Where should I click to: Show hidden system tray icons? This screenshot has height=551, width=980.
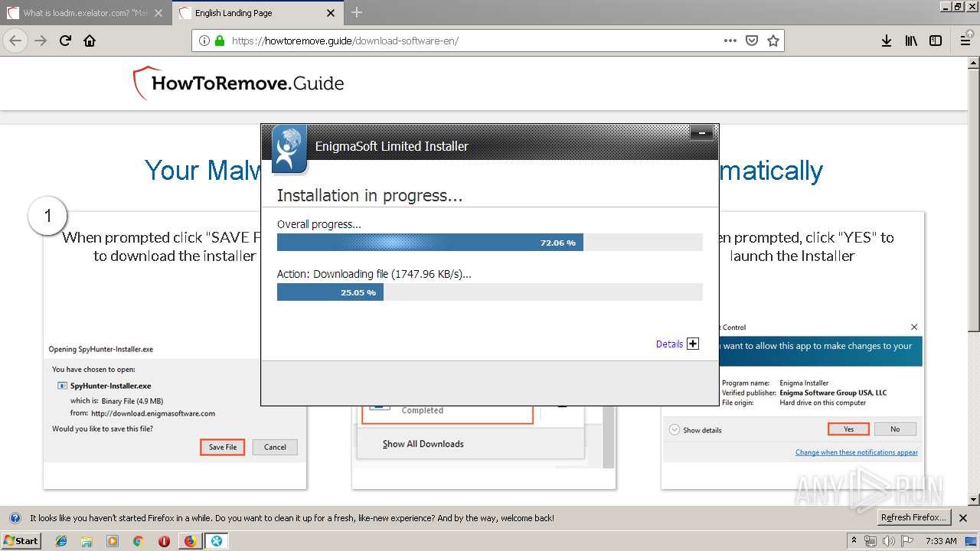click(x=854, y=540)
